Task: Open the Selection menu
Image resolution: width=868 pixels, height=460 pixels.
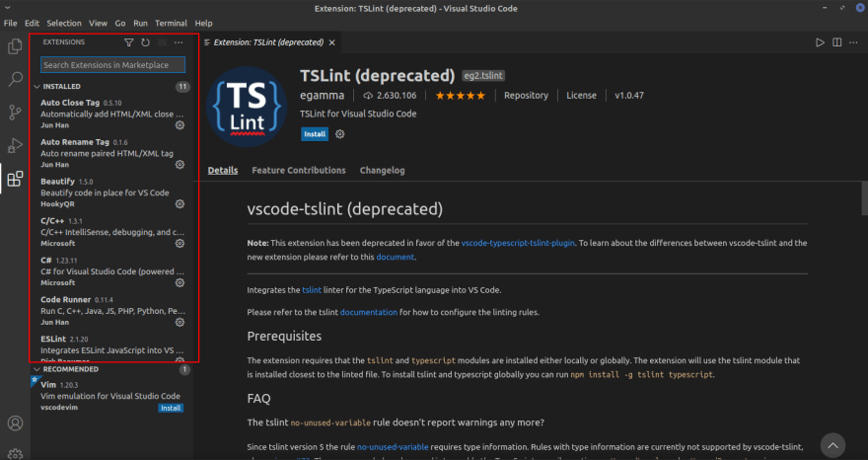Action: tap(64, 24)
